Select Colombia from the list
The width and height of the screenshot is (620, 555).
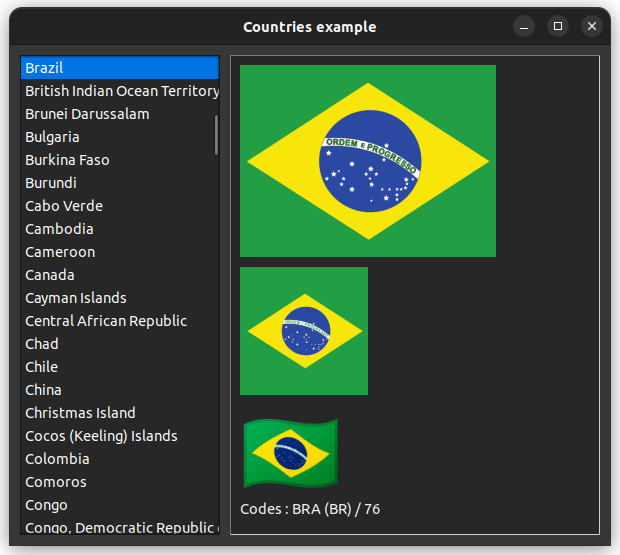pos(120,459)
